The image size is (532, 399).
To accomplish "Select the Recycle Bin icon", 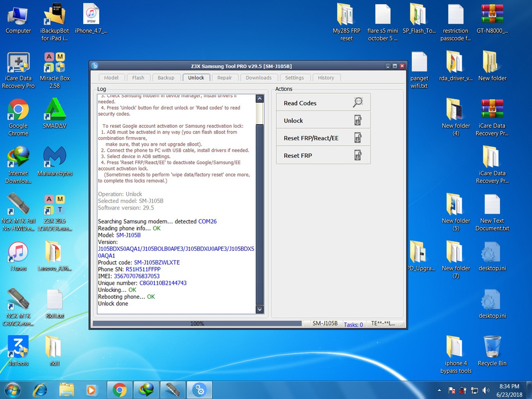I will pyautogui.click(x=492, y=352).
